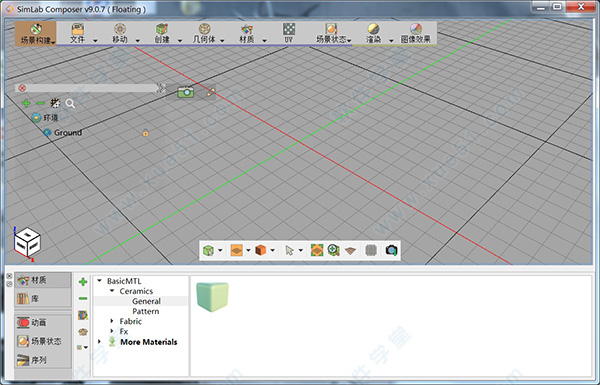
Task: Click the zoom to selection icon
Action: point(333,250)
